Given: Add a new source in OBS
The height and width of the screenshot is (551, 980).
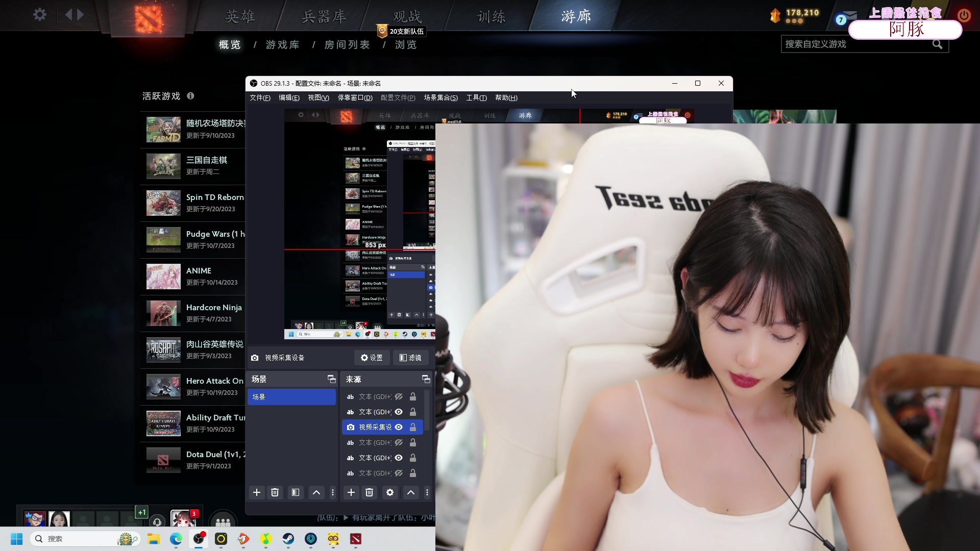Looking at the screenshot, I should [351, 492].
